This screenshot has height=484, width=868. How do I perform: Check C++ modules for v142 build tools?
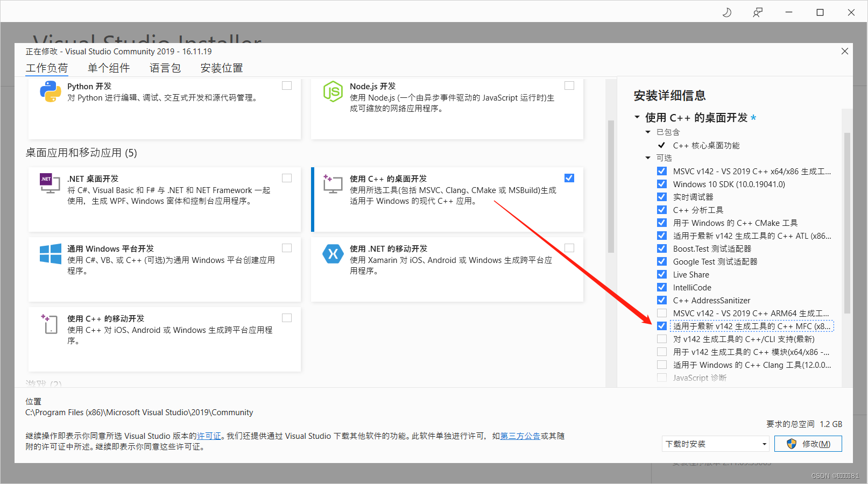click(x=662, y=352)
